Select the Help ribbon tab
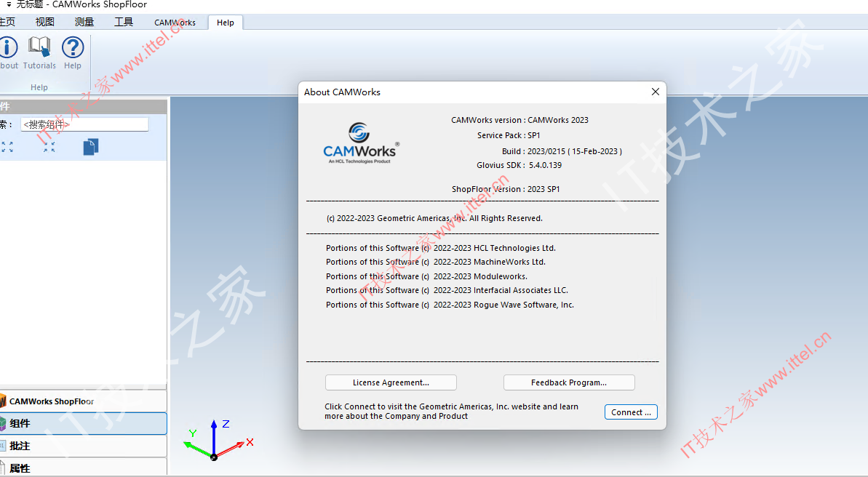 coord(226,23)
